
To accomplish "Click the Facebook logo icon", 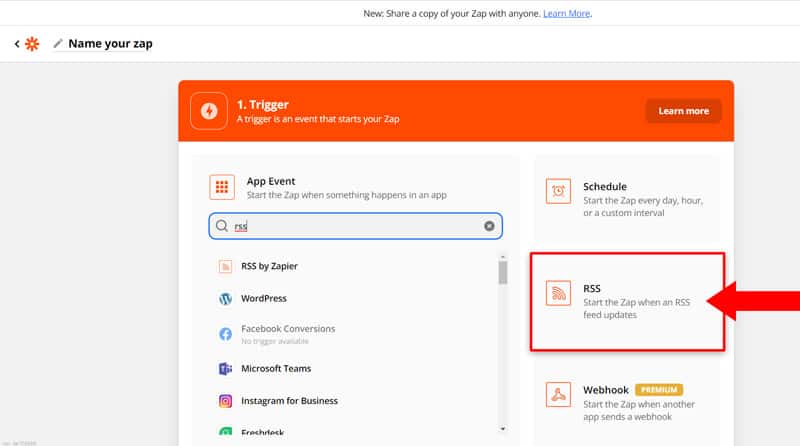I will pyautogui.click(x=225, y=334).
